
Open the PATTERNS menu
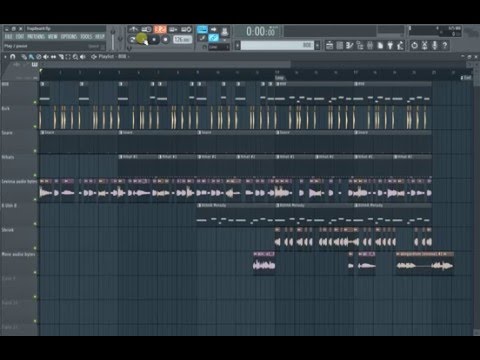coord(35,37)
